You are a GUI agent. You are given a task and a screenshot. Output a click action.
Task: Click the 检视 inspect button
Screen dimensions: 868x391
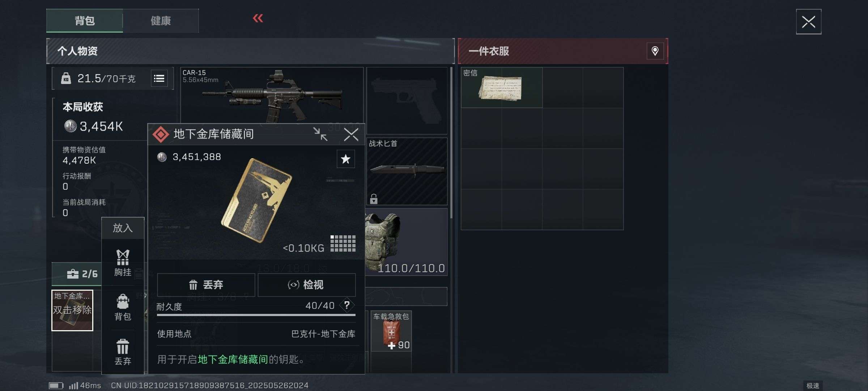pyautogui.click(x=306, y=285)
